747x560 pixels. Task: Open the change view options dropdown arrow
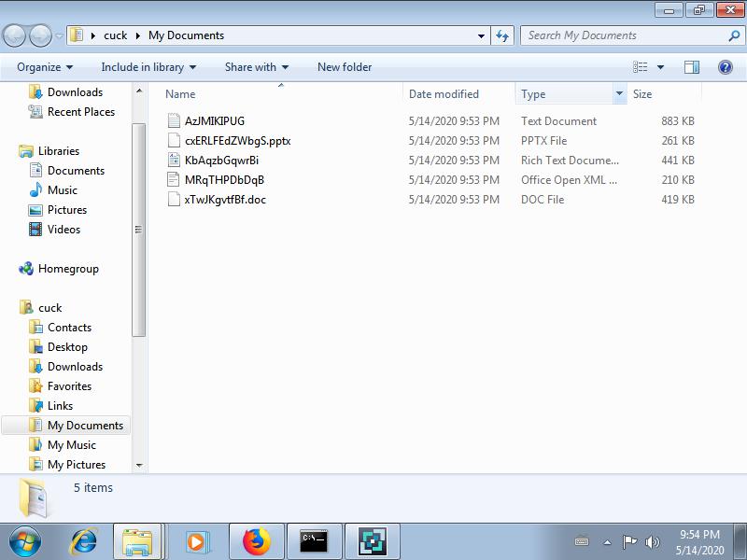pos(661,67)
